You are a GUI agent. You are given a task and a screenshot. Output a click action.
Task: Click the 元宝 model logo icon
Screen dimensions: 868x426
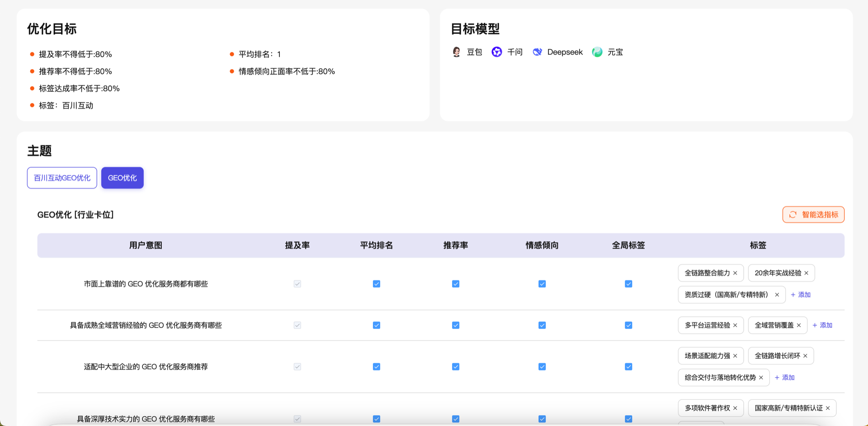pyautogui.click(x=597, y=52)
